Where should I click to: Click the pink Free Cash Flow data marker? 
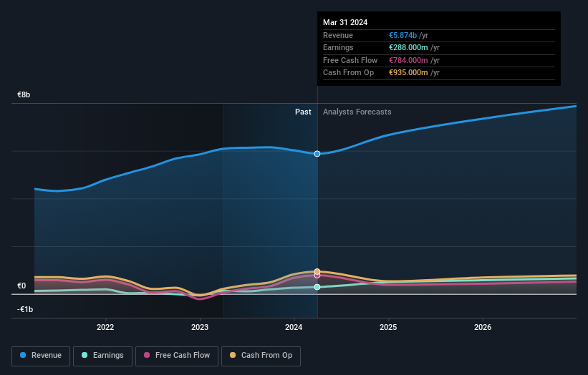pyautogui.click(x=317, y=276)
